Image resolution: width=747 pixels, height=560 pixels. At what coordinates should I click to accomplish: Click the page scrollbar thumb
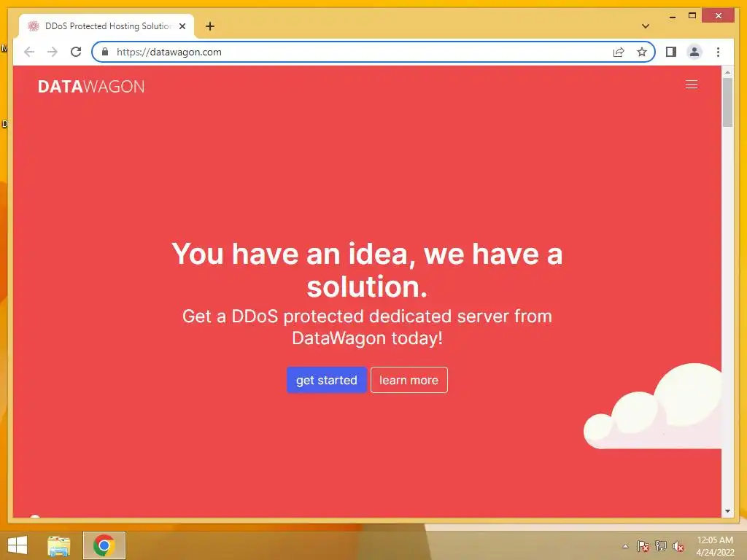click(x=727, y=102)
